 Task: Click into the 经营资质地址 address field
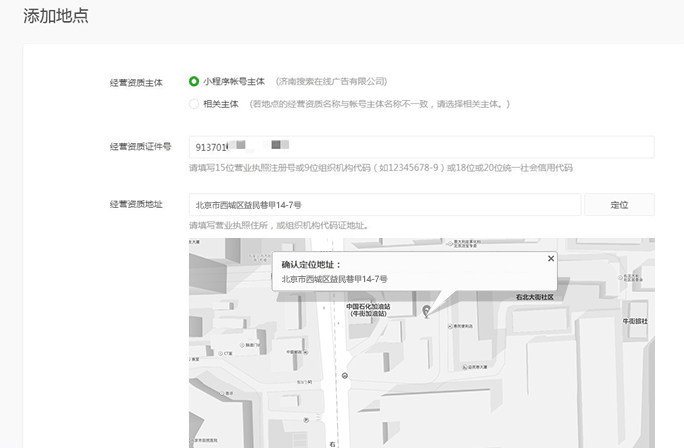click(x=384, y=204)
